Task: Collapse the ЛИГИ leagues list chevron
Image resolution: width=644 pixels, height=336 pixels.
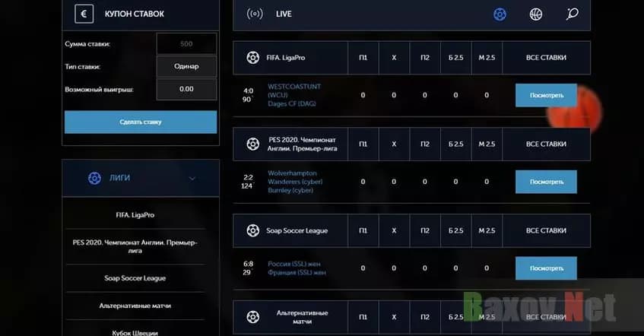Action: [192, 178]
